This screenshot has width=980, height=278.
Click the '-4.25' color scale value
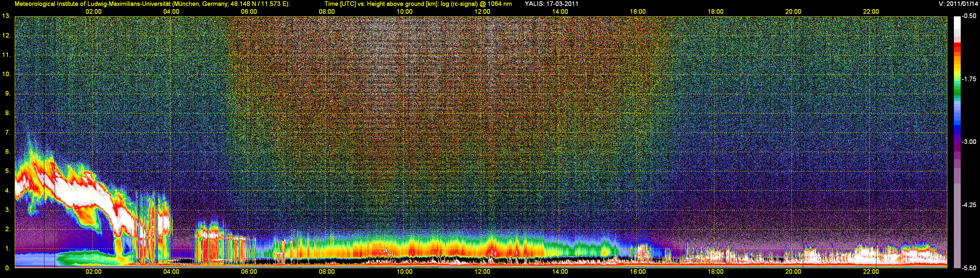coord(969,205)
